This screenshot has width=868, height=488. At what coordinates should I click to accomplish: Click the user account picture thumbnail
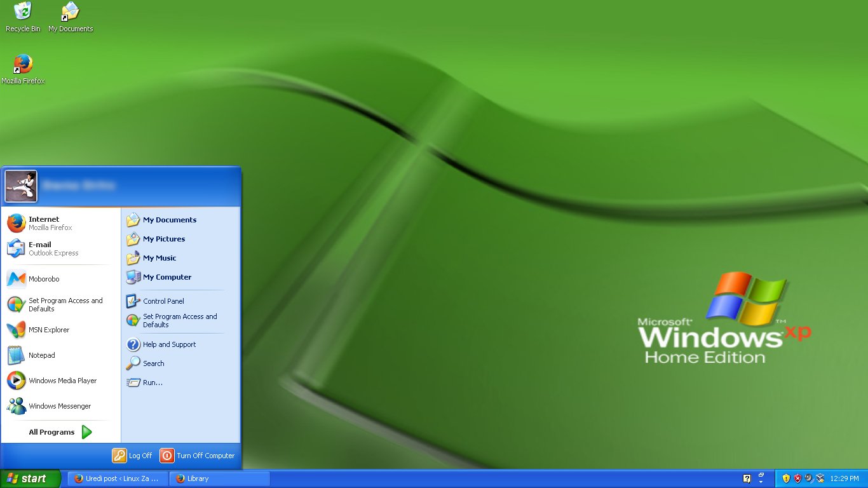22,186
